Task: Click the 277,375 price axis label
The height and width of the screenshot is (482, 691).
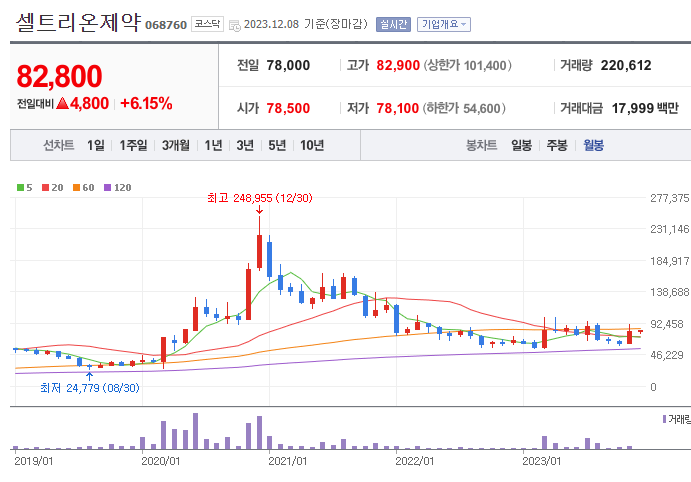Action: 669,198
